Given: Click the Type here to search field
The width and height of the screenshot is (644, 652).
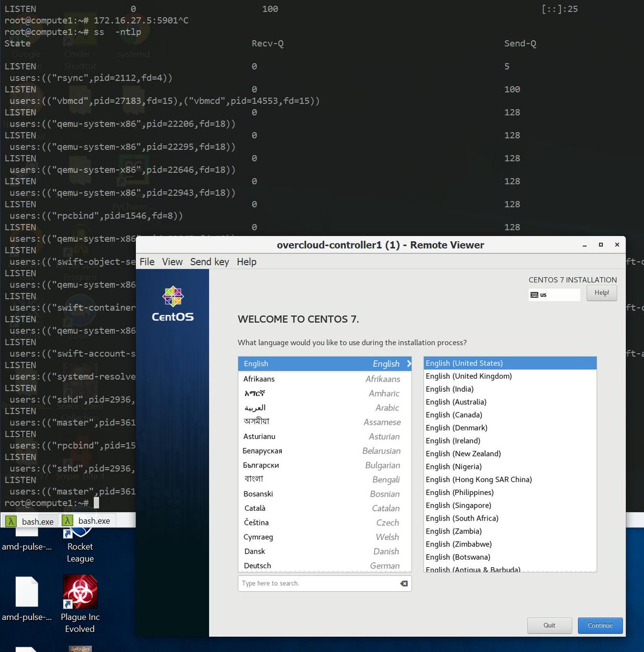Looking at the screenshot, I should point(325,584).
